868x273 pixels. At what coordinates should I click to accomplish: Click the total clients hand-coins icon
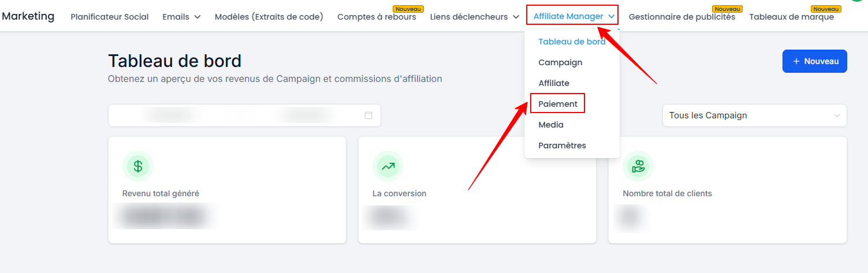pyautogui.click(x=638, y=166)
